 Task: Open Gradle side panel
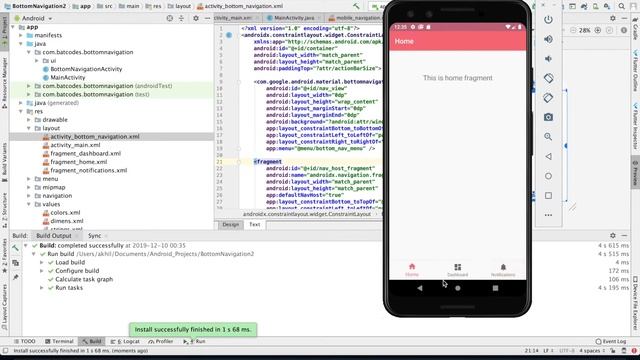click(635, 28)
